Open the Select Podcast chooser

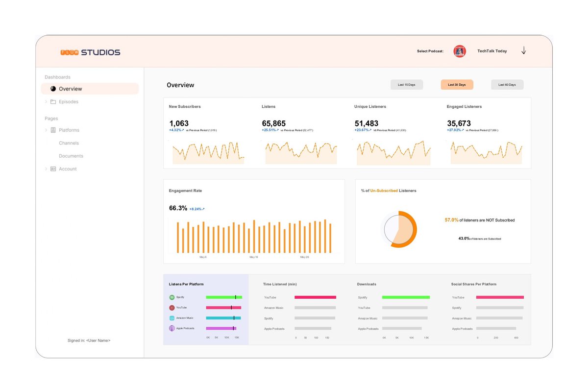(x=459, y=51)
